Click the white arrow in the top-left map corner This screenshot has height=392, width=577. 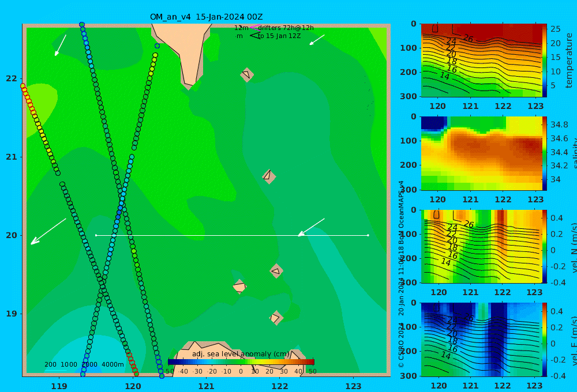61,45
